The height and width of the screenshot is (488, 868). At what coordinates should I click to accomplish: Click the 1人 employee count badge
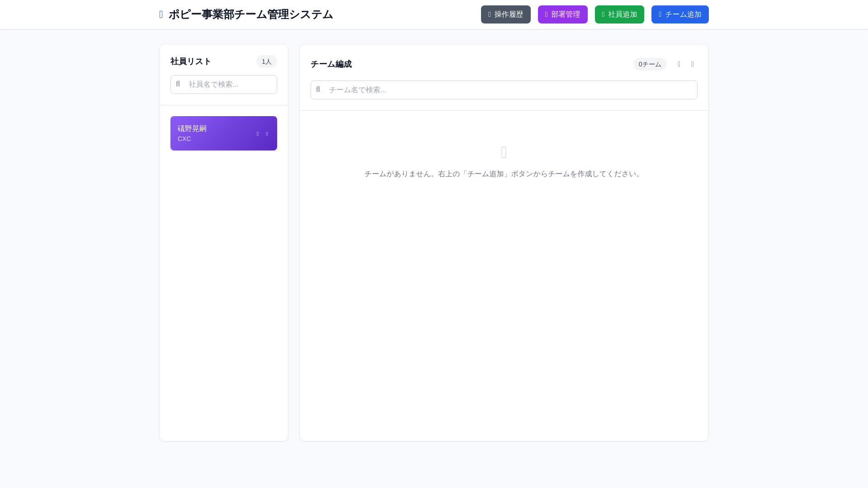(267, 61)
